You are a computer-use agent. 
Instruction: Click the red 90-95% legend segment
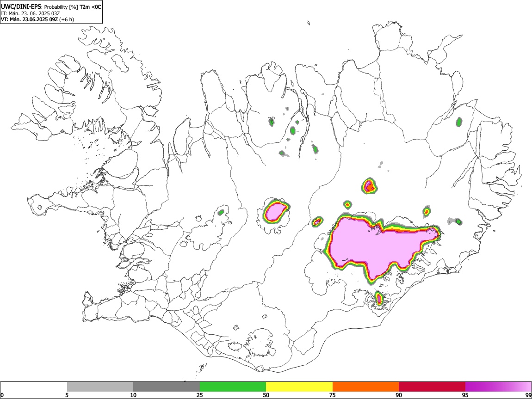(432, 387)
